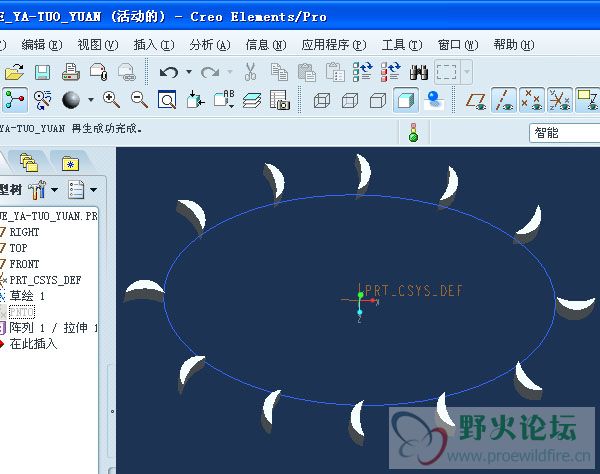Switch to wireframe display
The height and width of the screenshot is (474, 600).
322,101
